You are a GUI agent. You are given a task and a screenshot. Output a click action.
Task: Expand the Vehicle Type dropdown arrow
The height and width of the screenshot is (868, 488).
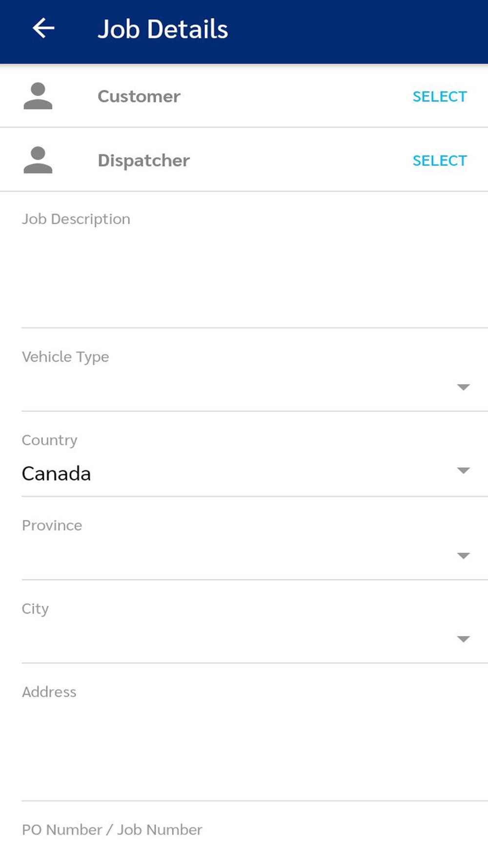point(463,387)
